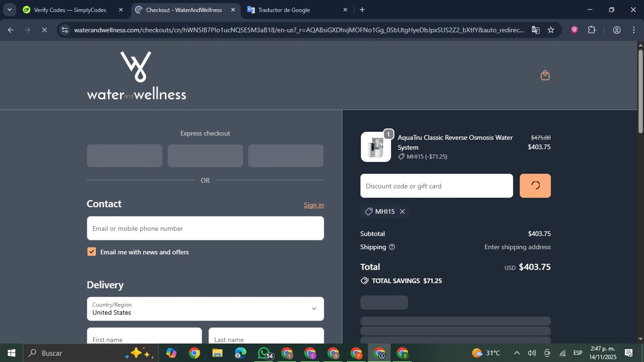Screen dimensions: 644x362
Task: Open the notifications center icon
Action: point(629,353)
